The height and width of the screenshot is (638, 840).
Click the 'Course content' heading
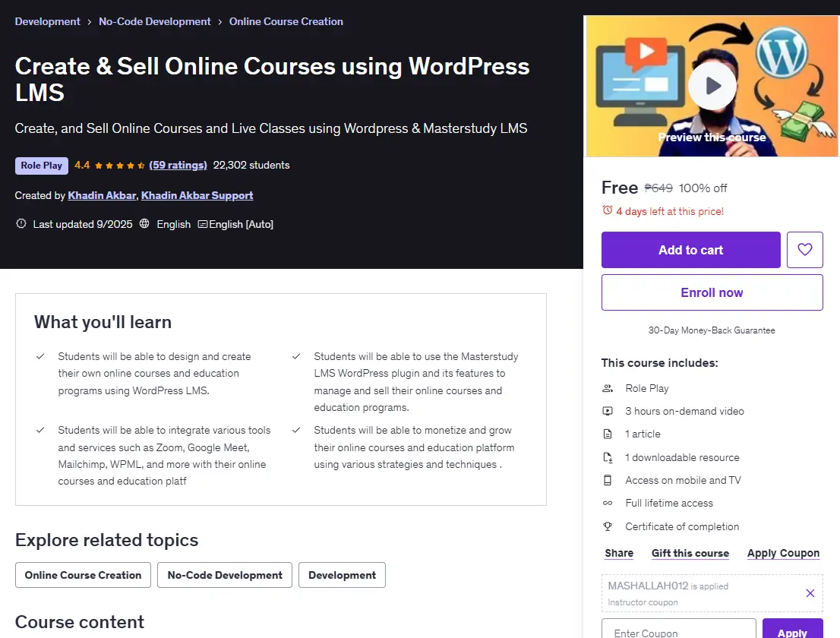(x=79, y=622)
